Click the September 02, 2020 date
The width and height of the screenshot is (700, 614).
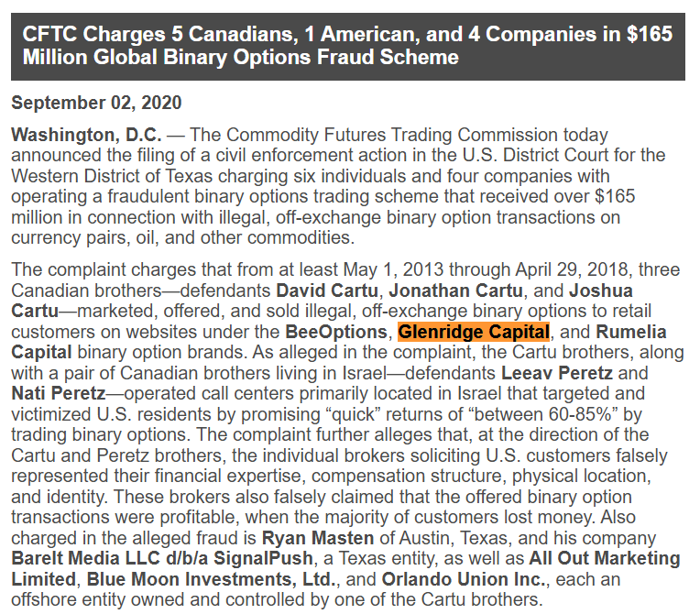[x=96, y=103]
